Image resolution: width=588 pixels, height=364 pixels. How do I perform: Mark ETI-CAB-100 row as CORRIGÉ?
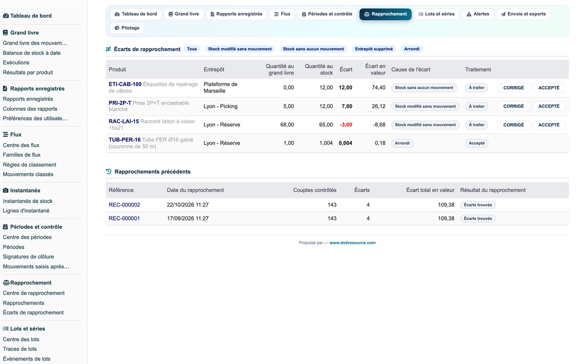click(514, 88)
